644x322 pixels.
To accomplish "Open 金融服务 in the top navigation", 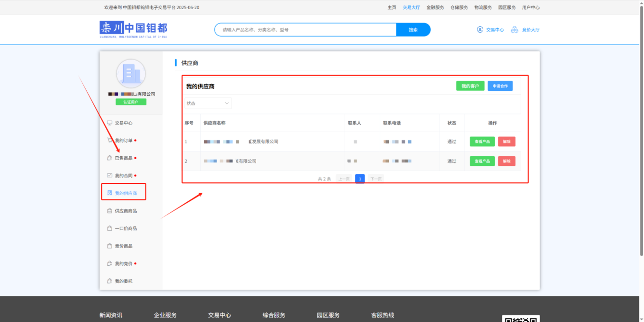I will (435, 7).
